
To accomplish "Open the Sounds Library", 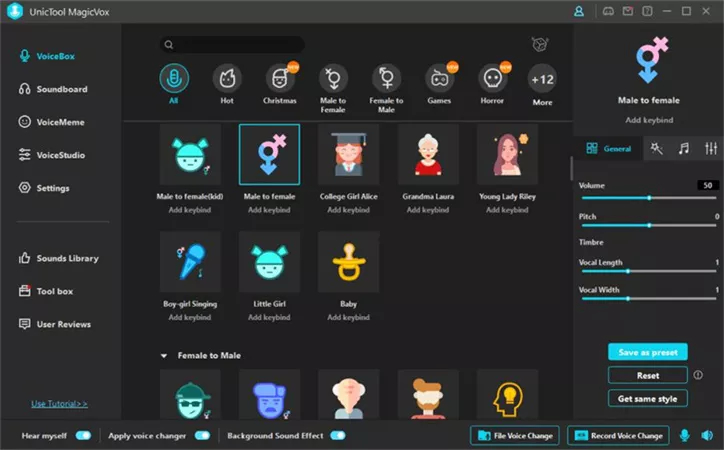I will coord(59,258).
